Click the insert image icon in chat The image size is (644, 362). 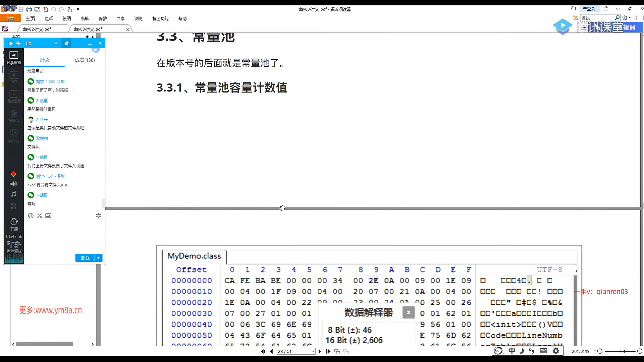[48, 216]
